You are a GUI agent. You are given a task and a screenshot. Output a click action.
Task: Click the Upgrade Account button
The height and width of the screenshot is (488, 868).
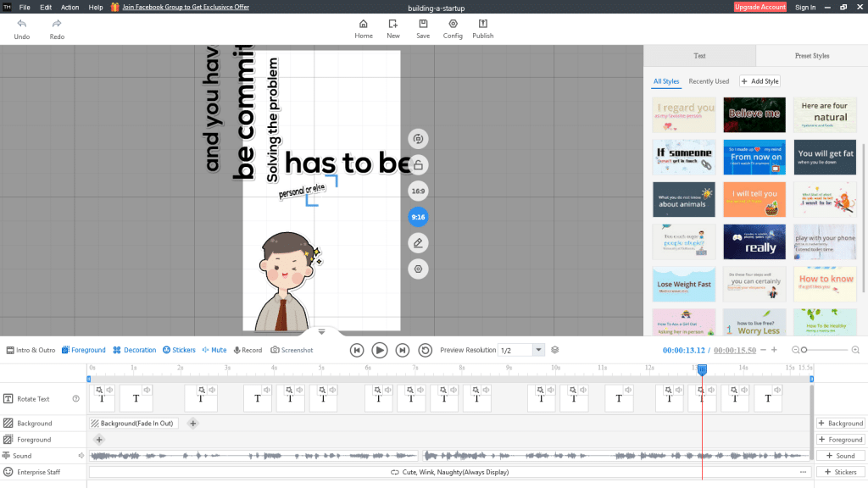(x=759, y=7)
